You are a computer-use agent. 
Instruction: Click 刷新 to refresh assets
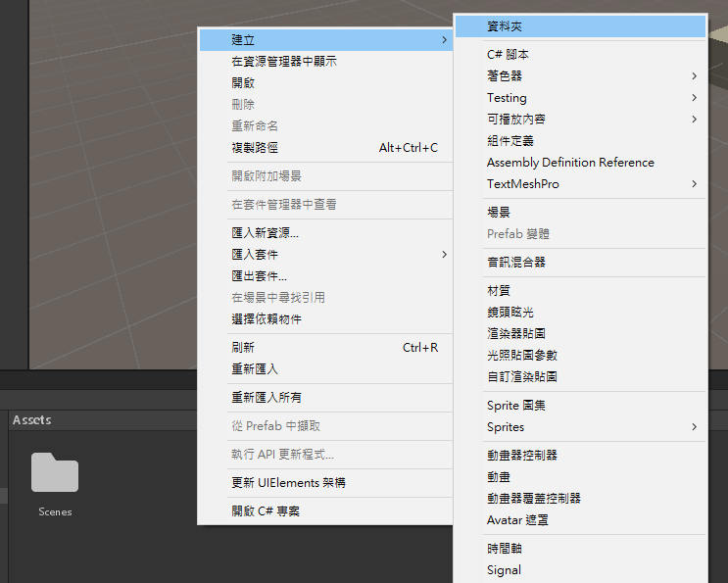[243, 348]
